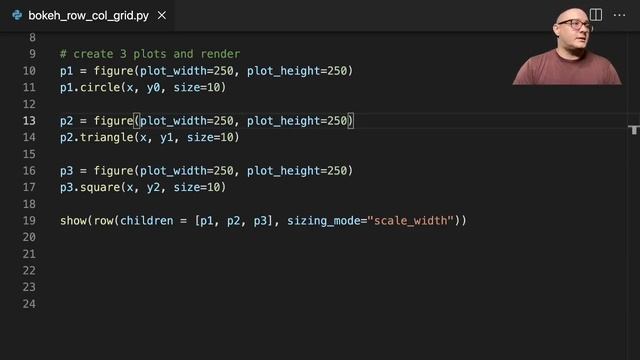Viewport: 640px width, 360px height.
Task: Click line number 15 in the gutter
Action: click(x=29, y=154)
